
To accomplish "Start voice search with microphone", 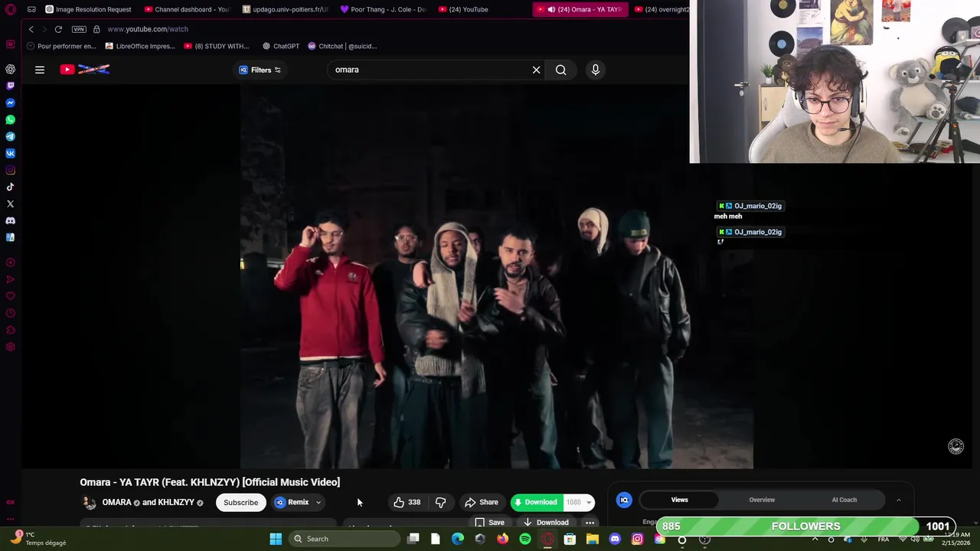I will [596, 70].
